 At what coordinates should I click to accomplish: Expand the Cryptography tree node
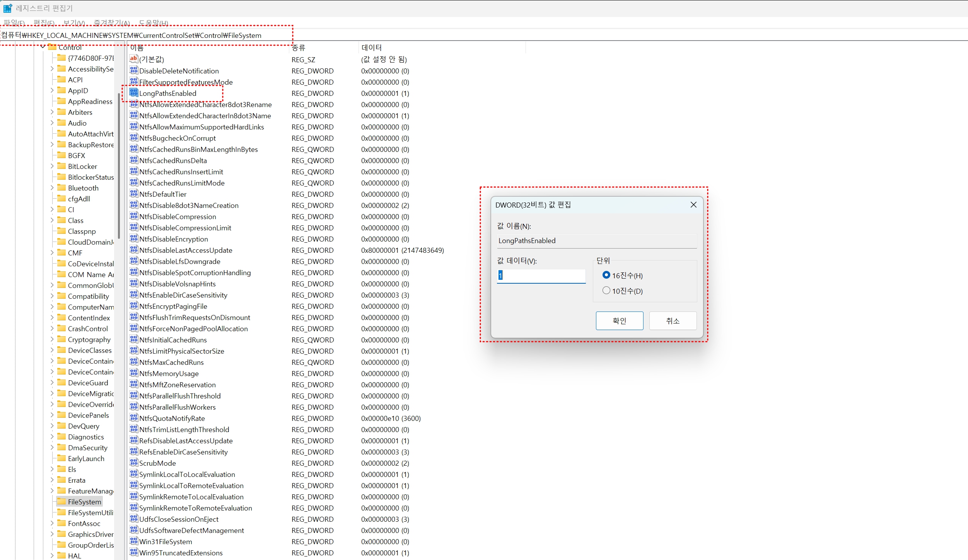(52, 339)
